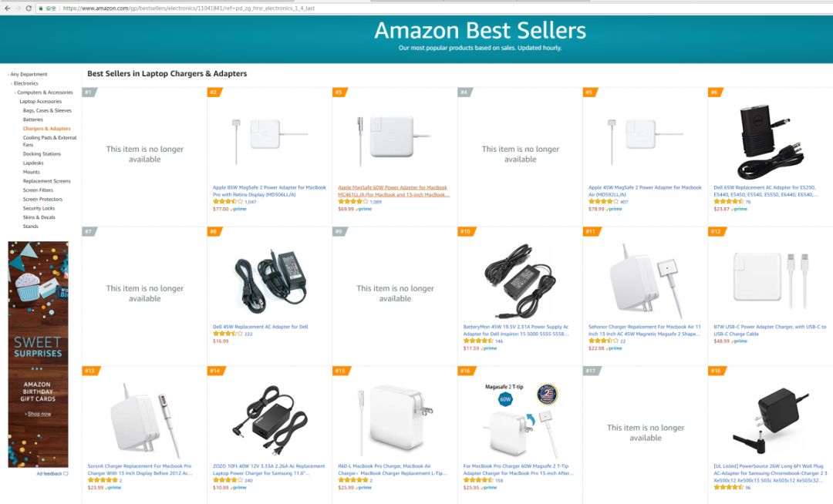Select Docking Stations category

click(x=42, y=154)
